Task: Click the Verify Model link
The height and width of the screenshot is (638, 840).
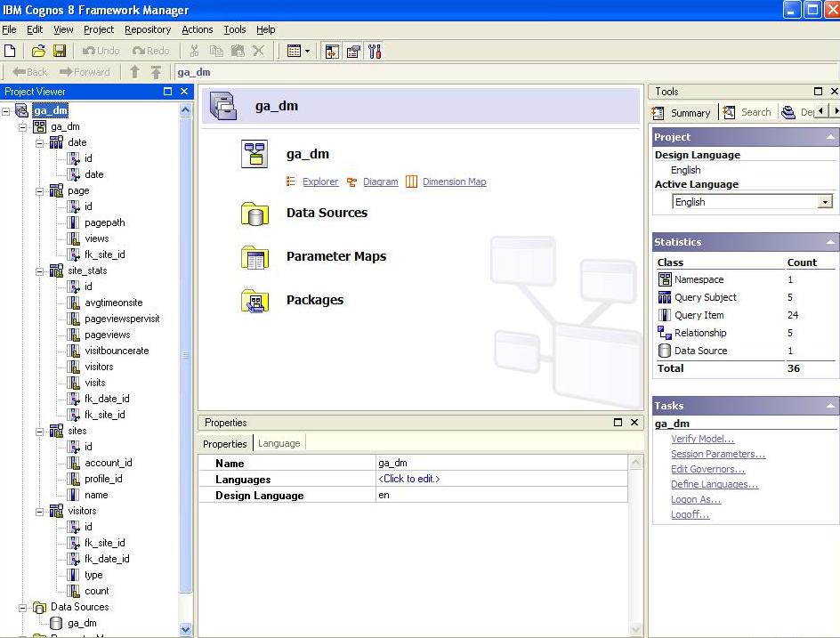Action: point(702,439)
